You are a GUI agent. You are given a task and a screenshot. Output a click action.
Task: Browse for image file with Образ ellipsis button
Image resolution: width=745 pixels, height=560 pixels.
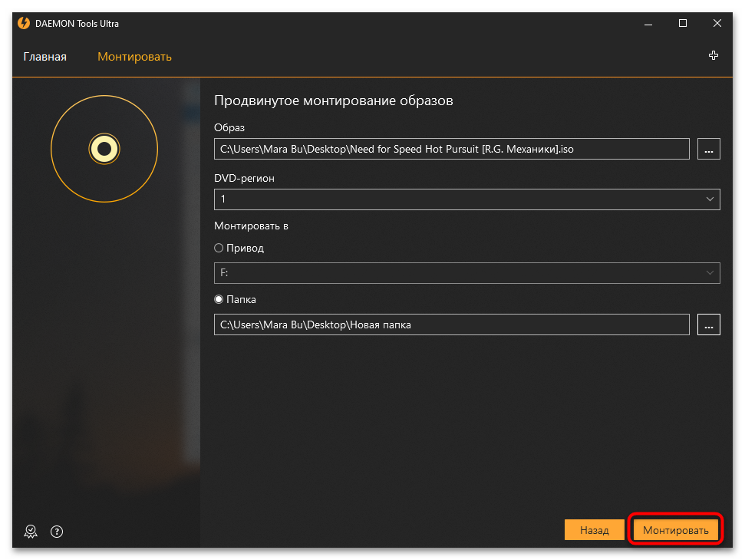[708, 149]
